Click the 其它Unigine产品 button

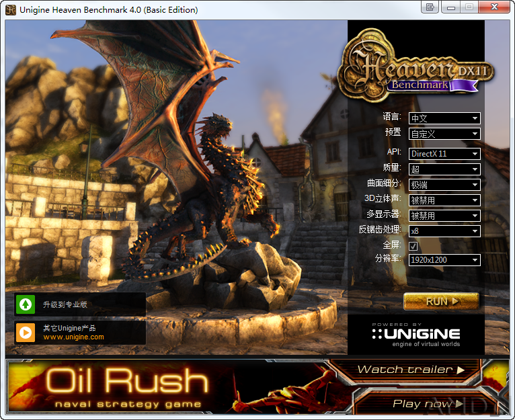pyautogui.click(x=80, y=333)
